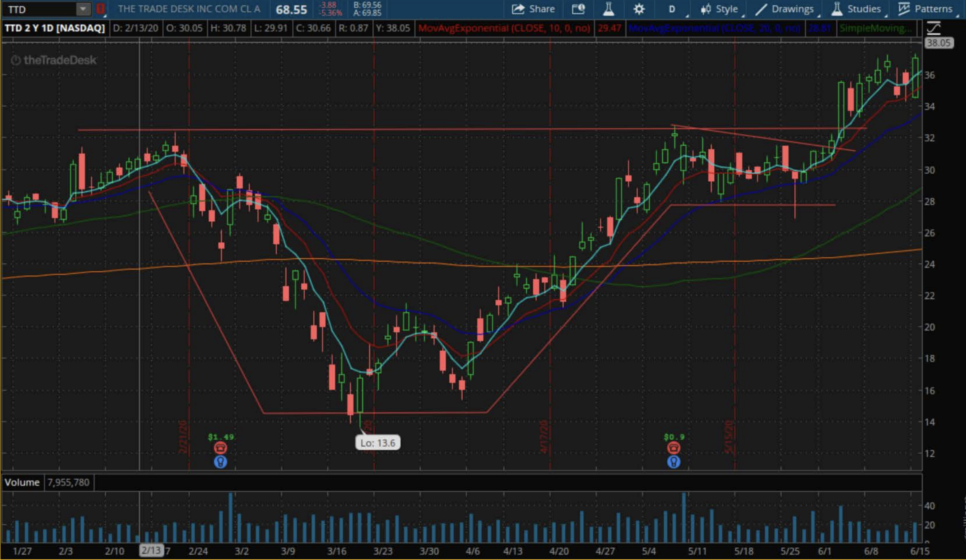Click the Share button
Viewport: 966px width, 560px height.
pos(533,9)
